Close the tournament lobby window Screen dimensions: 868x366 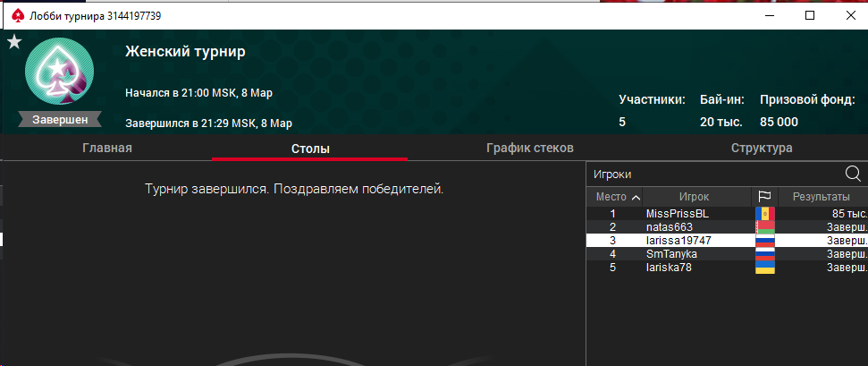851,16
